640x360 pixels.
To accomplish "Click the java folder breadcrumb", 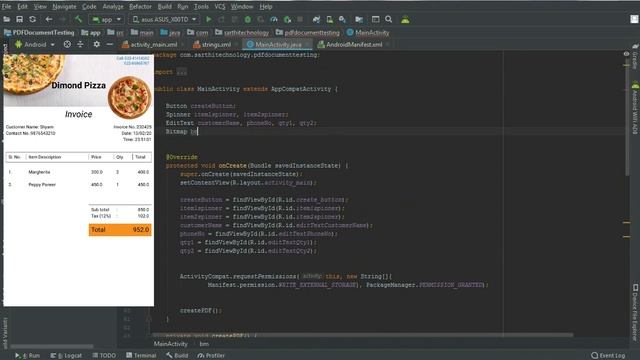I will (170, 32).
